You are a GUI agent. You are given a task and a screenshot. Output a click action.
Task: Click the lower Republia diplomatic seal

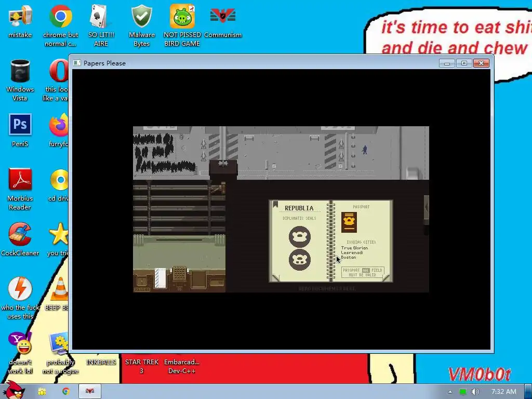click(x=300, y=260)
